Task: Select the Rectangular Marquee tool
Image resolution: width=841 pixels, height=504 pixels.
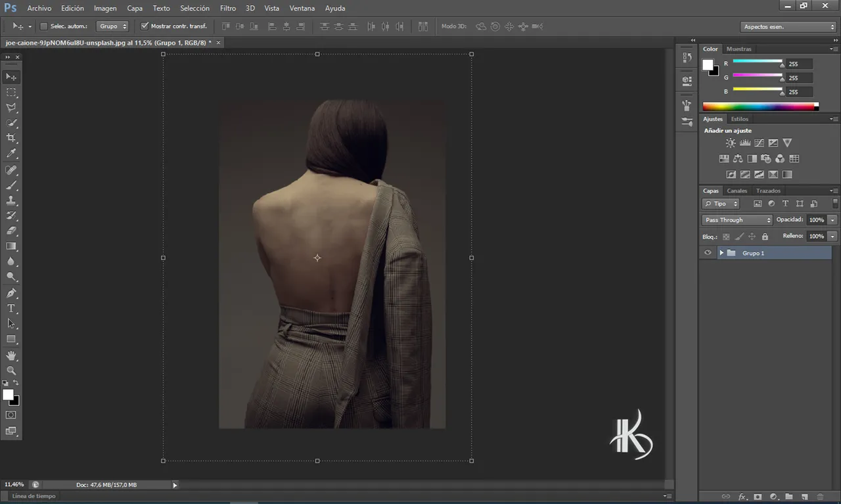Action: 11,93
